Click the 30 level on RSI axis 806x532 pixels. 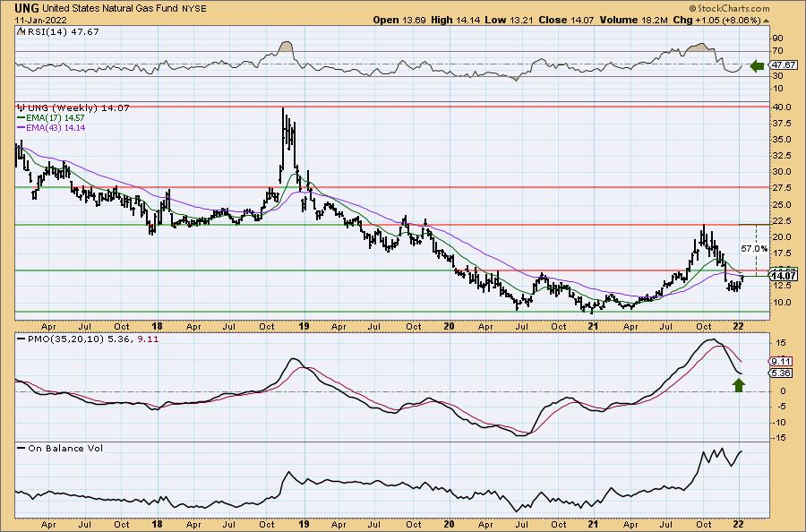click(777, 76)
